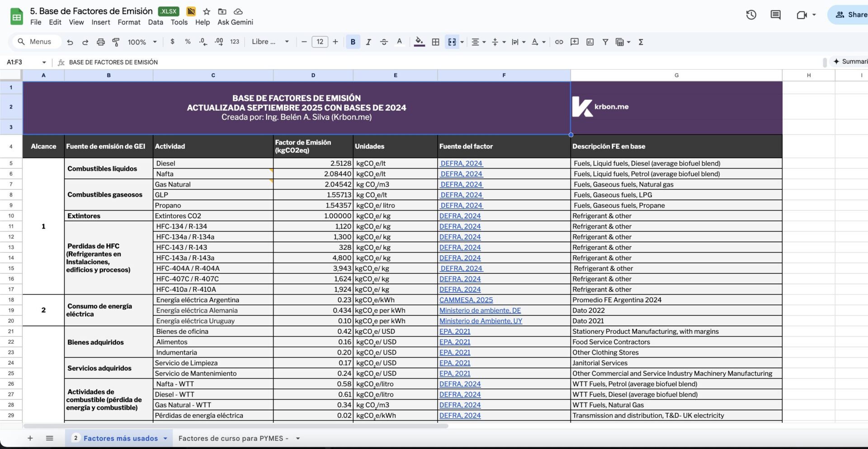Screen dimensions: 868x449
Task: Click the insert link icon
Action: coord(559,42)
